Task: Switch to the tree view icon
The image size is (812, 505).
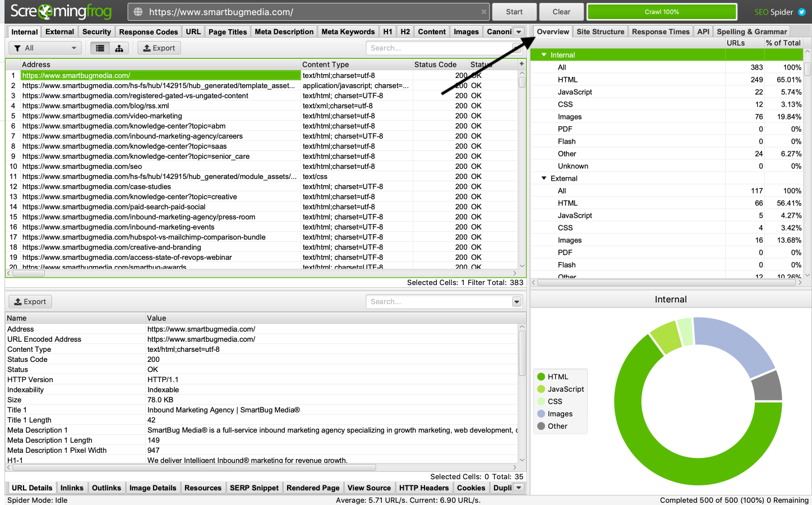Action: pyautogui.click(x=118, y=48)
